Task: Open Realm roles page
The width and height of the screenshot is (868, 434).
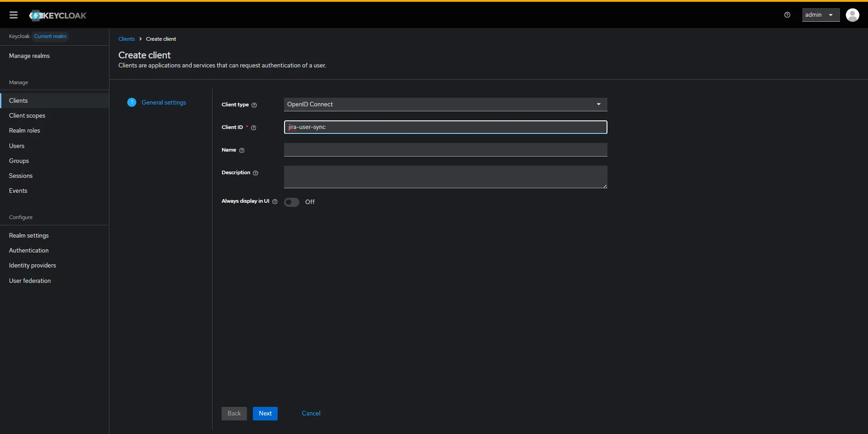Action: 24,130
